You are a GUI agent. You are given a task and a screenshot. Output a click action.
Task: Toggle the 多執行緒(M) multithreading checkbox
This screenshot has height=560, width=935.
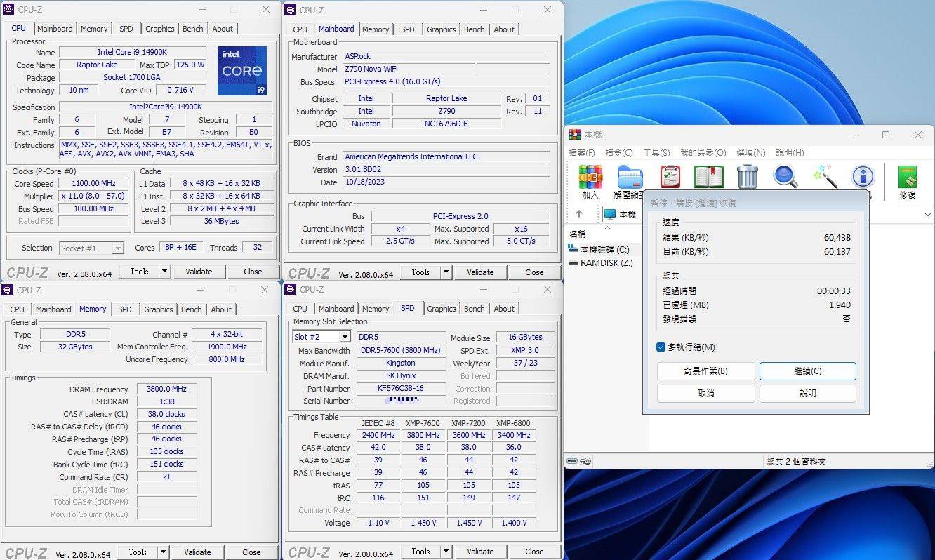coord(661,347)
